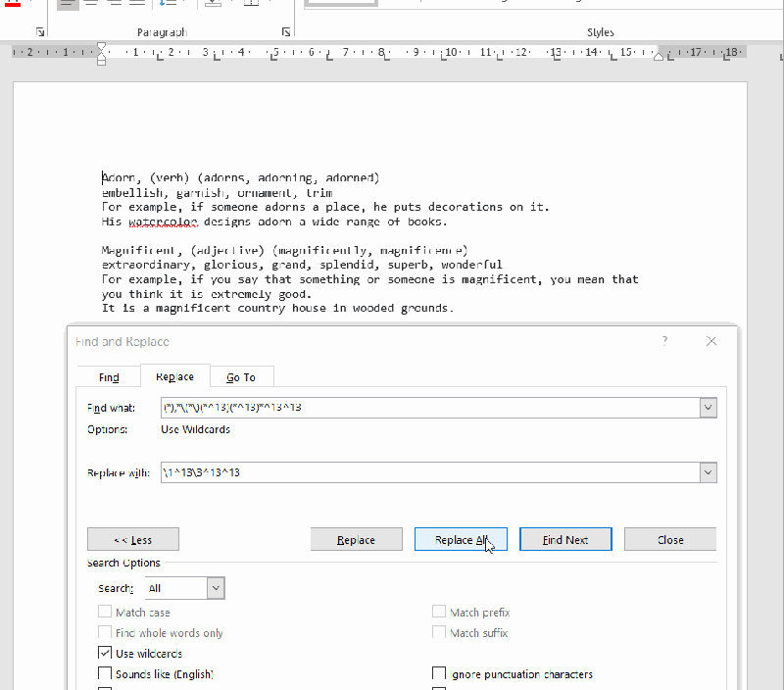Switch to the Find tab
The height and width of the screenshot is (690, 784).
107,376
